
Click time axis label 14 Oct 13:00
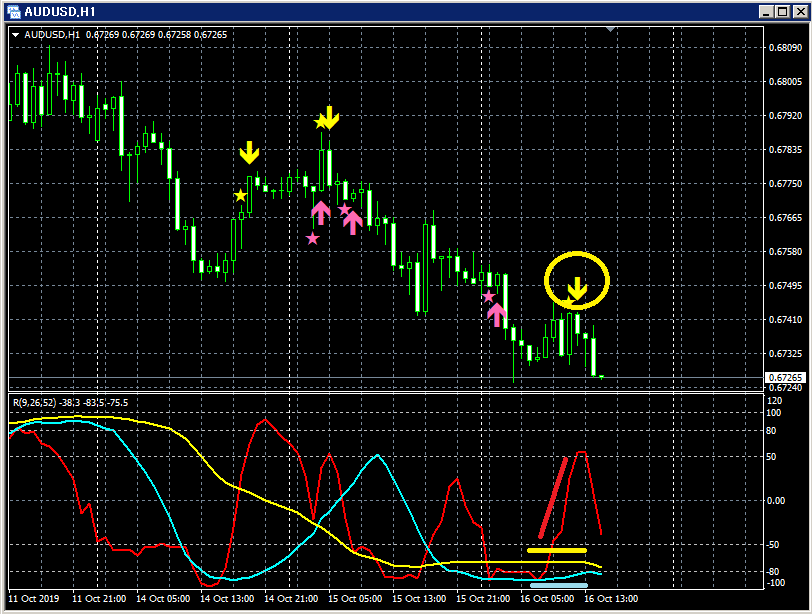click(227, 599)
